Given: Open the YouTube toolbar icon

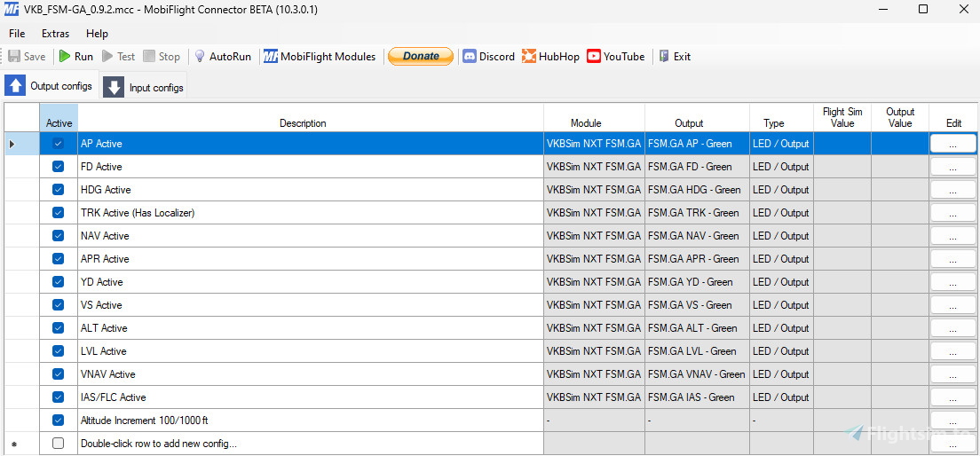Looking at the screenshot, I should [x=594, y=56].
